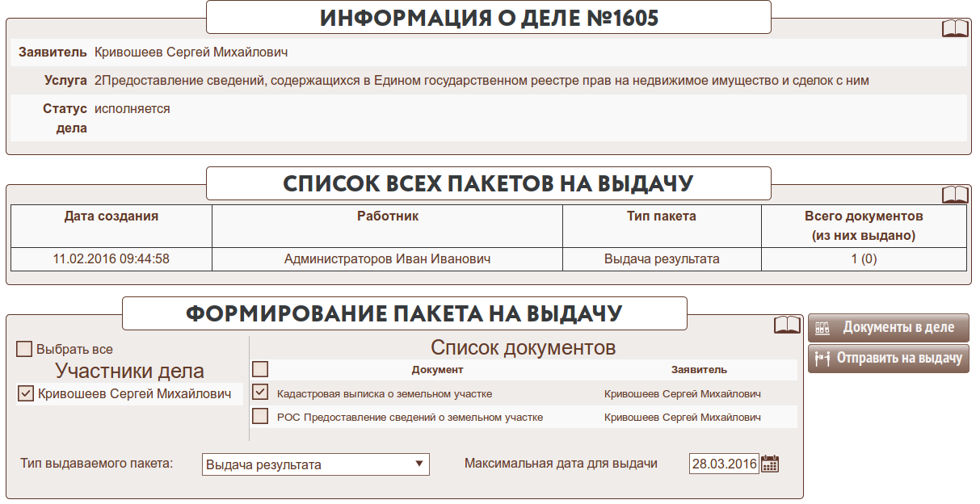Click 'Работник' column header
Screen dimensions: 980x504
coord(388,216)
